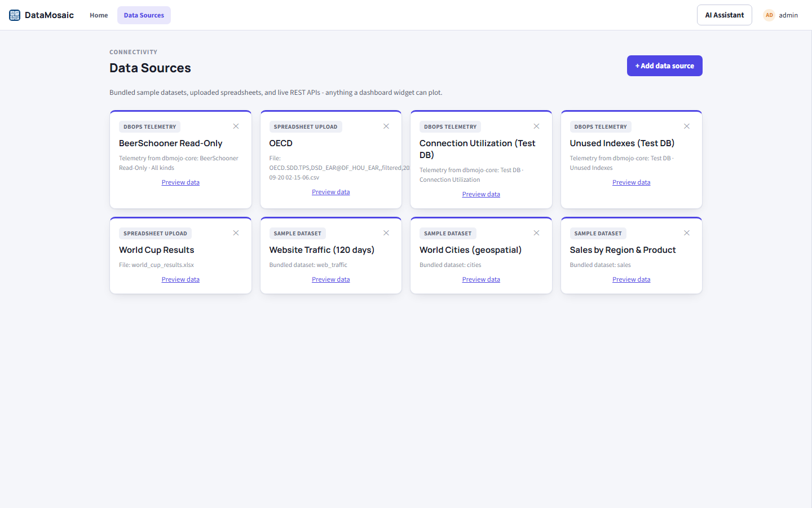
Task: Preview data for Website Traffic
Action: [x=331, y=279]
